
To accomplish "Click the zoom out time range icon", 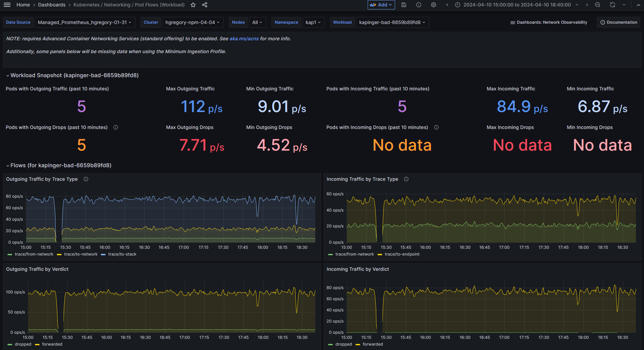I will [598, 5].
